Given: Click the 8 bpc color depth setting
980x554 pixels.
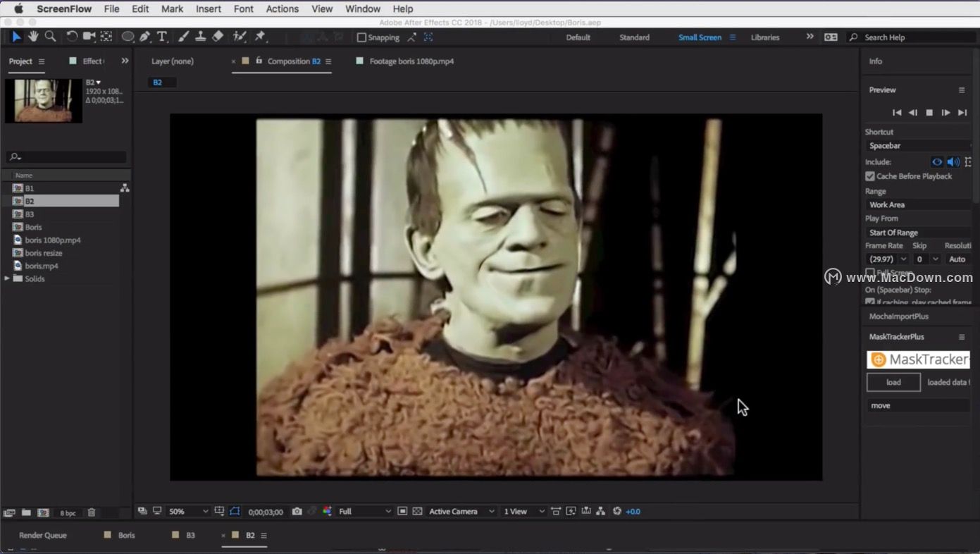Looking at the screenshot, I should tap(68, 512).
